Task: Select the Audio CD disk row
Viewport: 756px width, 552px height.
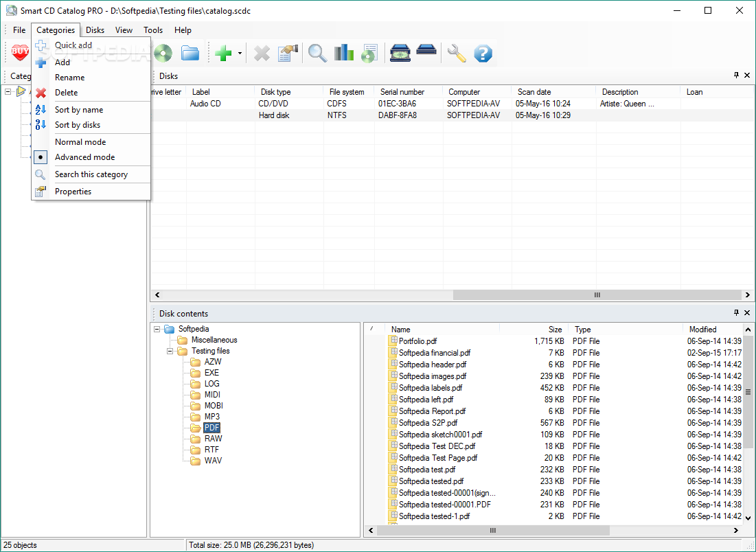Action: (x=451, y=104)
